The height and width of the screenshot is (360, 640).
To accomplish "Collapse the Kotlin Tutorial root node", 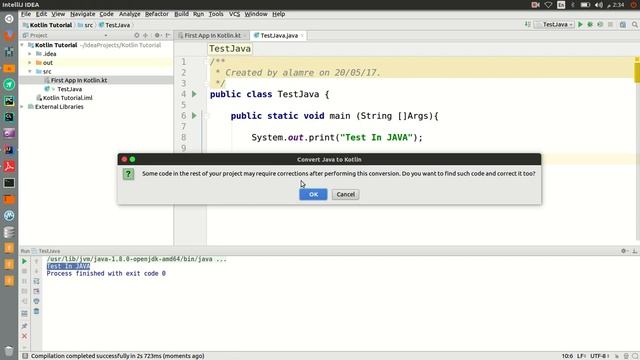I will pos(22,45).
